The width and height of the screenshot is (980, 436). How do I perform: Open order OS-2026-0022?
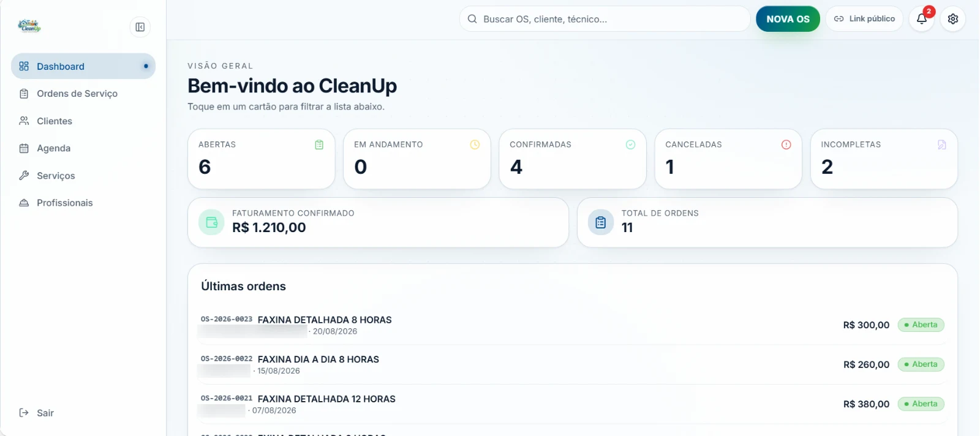pos(573,364)
